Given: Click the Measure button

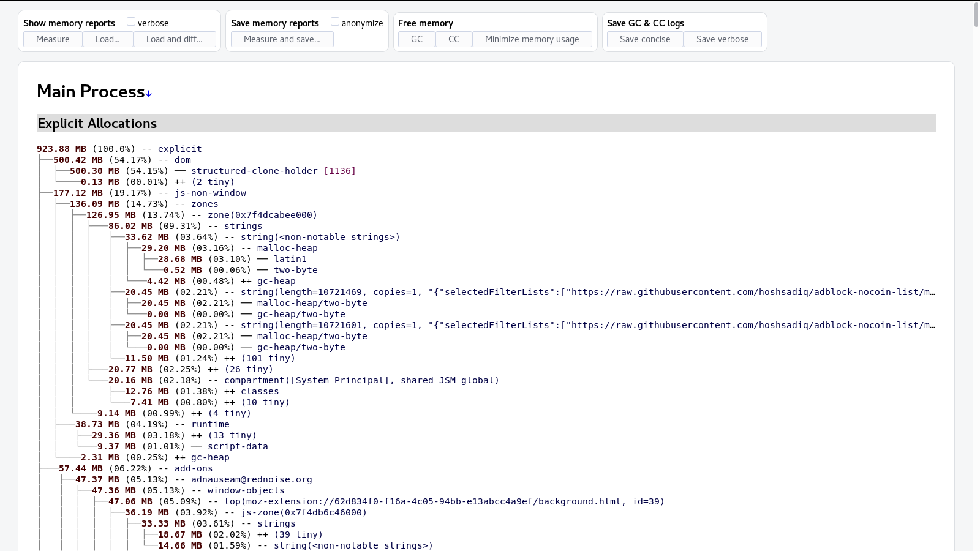Looking at the screenshot, I should (x=52, y=39).
